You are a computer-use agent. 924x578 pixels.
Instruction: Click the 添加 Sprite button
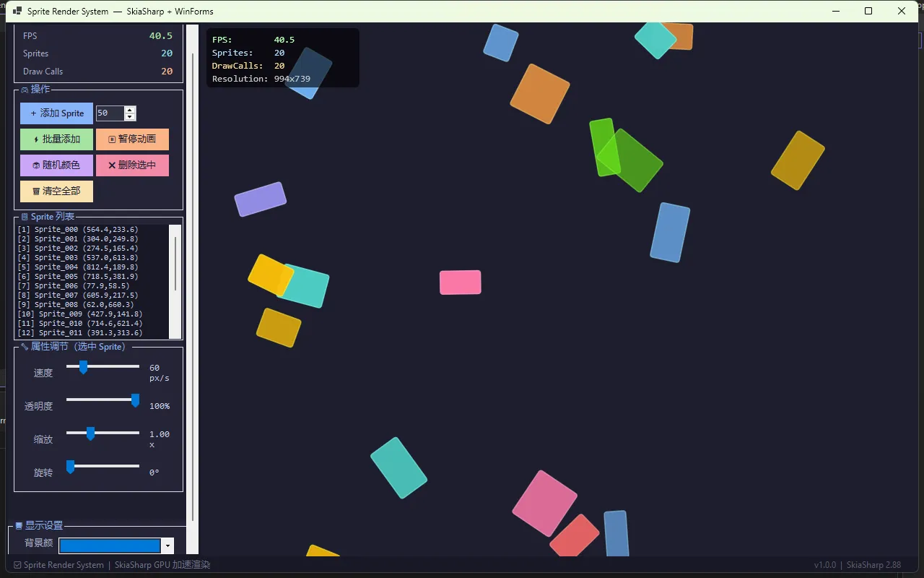tap(56, 113)
